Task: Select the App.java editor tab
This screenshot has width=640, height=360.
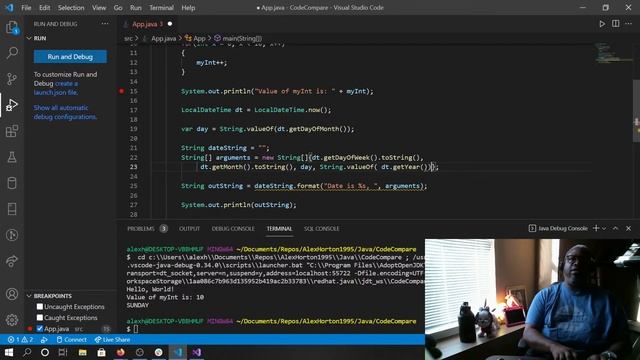Action: [147, 24]
